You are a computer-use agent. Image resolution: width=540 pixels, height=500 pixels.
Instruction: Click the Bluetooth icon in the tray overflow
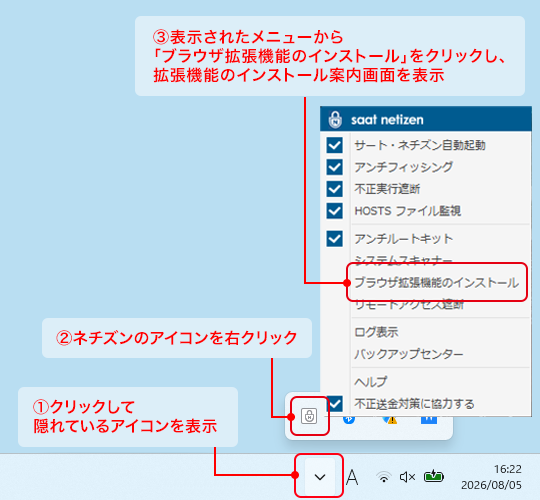tap(349, 420)
